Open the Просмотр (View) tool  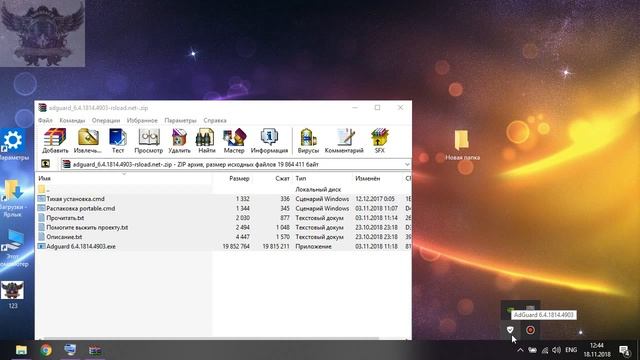pos(149,141)
